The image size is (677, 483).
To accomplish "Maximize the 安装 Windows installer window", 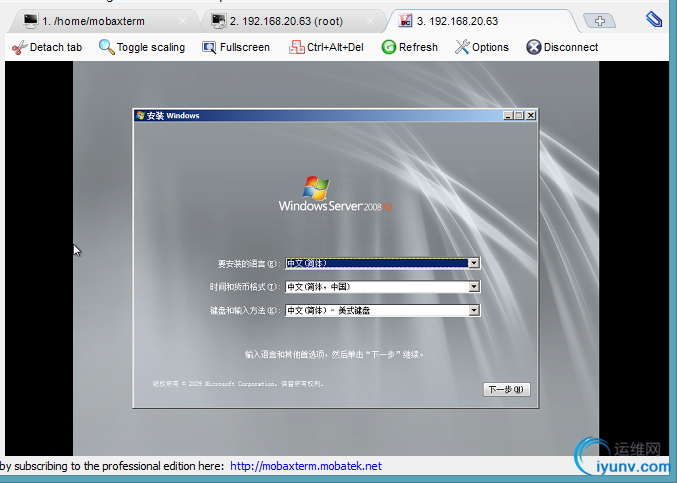I will [x=519, y=115].
